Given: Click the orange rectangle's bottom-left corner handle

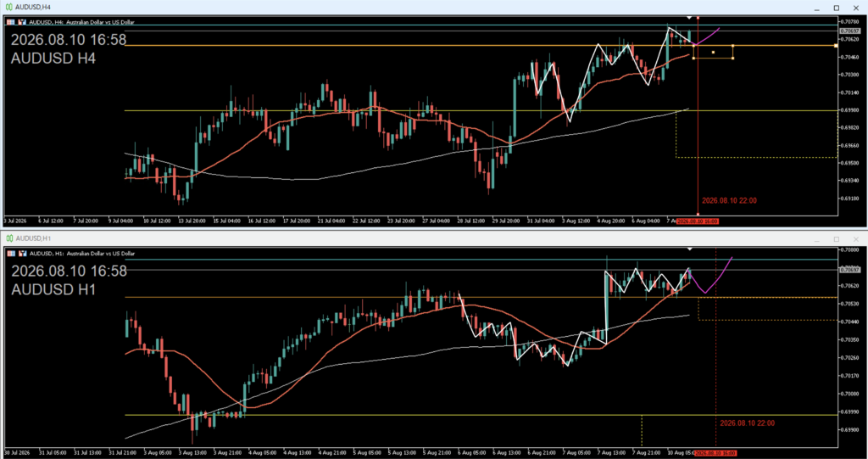Looking at the screenshot, I should click(x=693, y=58).
